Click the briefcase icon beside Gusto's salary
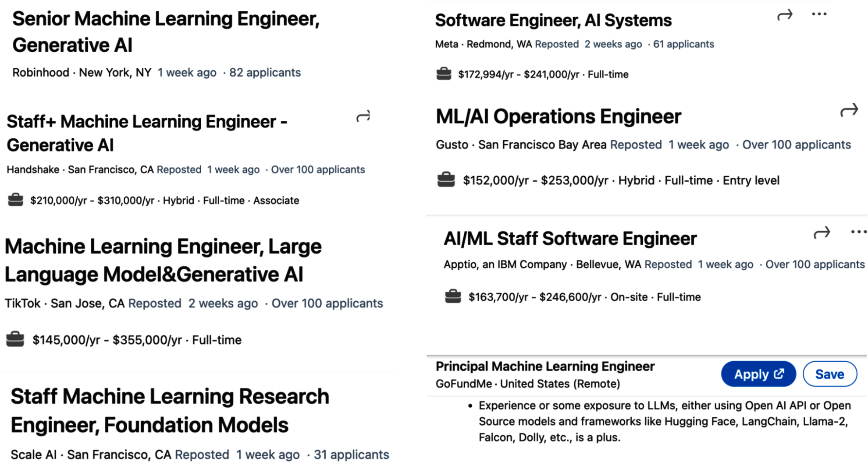868x462 pixels. pos(446,179)
